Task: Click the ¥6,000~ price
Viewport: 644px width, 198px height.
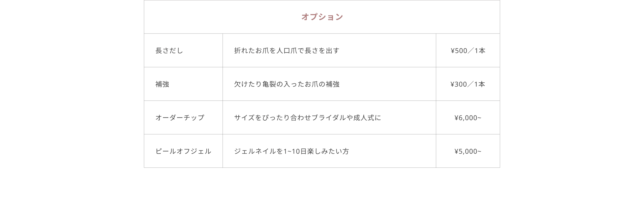Action: 468,117
